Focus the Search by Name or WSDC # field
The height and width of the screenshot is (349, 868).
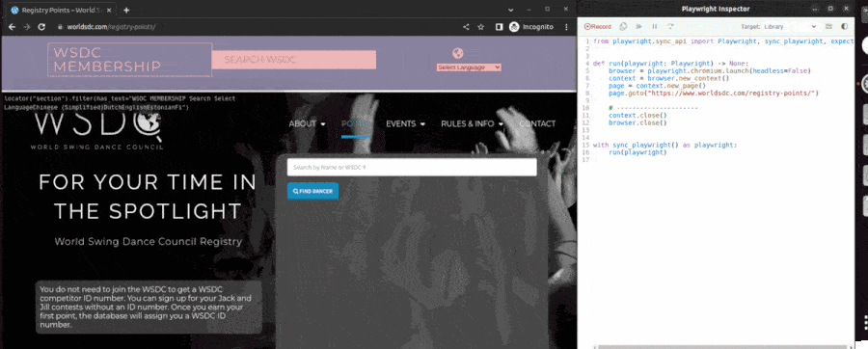click(412, 167)
